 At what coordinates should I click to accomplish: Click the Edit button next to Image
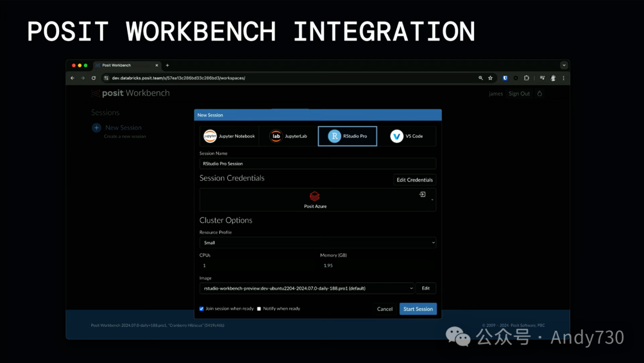[x=426, y=288]
